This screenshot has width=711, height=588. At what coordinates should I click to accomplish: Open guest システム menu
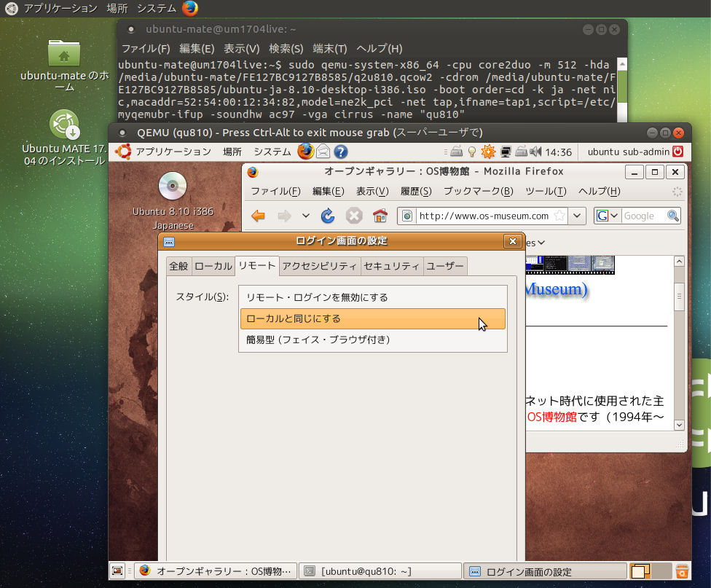point(272,152)
